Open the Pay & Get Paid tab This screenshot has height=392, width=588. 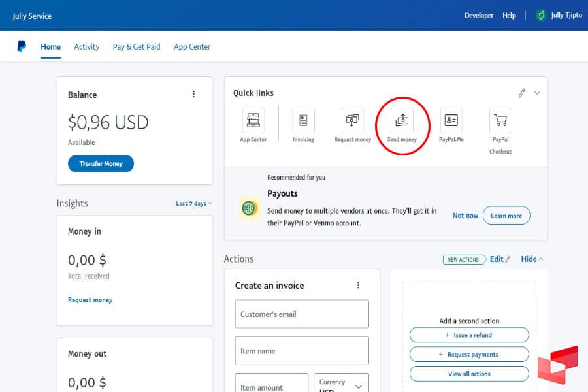pyautogui.click(x=137, y=47)
